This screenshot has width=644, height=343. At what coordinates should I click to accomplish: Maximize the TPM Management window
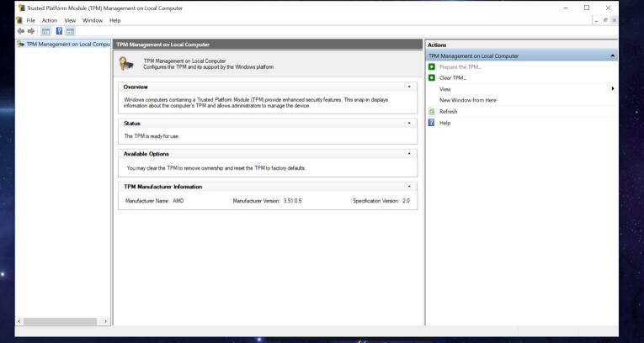587,8
